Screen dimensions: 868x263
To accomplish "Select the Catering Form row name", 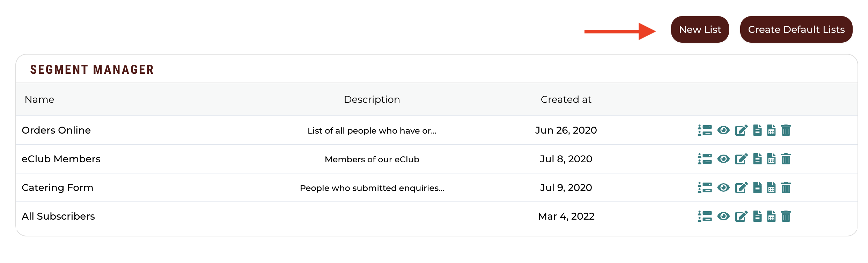I will pos(57,188).
